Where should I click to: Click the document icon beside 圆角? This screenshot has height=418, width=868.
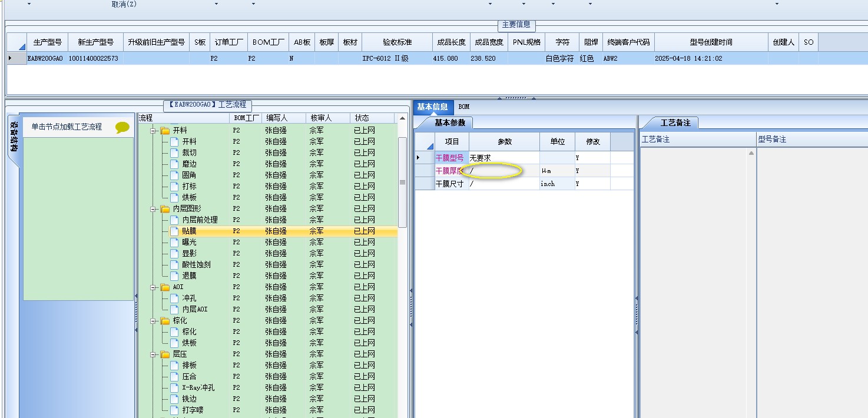pyautogui.click(x=174, y=175)
